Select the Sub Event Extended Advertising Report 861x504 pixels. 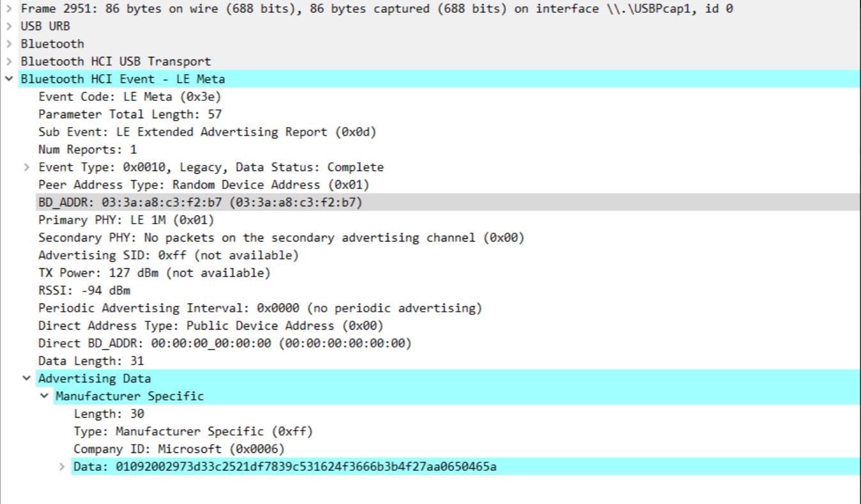click(207, 132)
